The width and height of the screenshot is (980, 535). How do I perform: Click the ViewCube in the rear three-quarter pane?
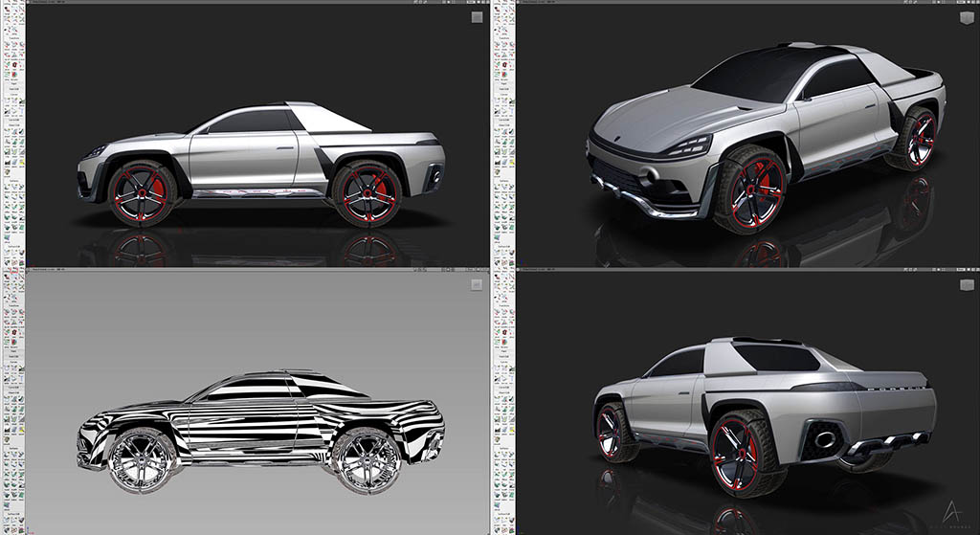[967, 285]
